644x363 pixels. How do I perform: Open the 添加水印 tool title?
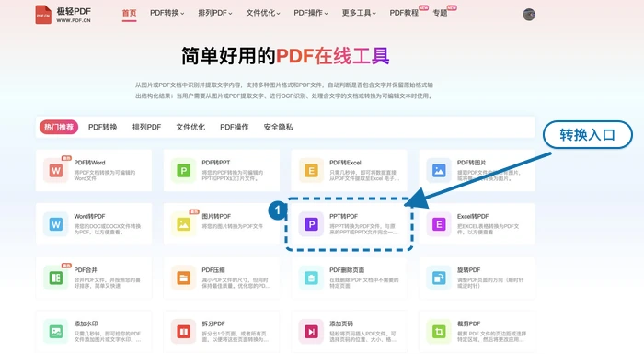(x=86, y=324)
